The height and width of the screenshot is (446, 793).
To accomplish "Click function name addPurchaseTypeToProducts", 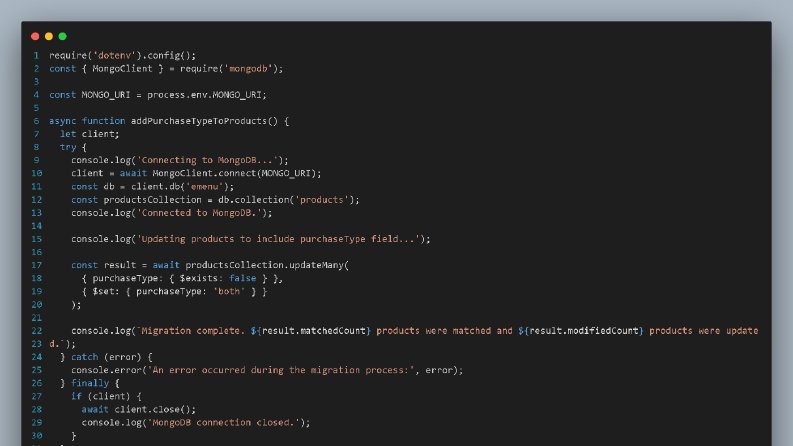I will click(199, 121).
